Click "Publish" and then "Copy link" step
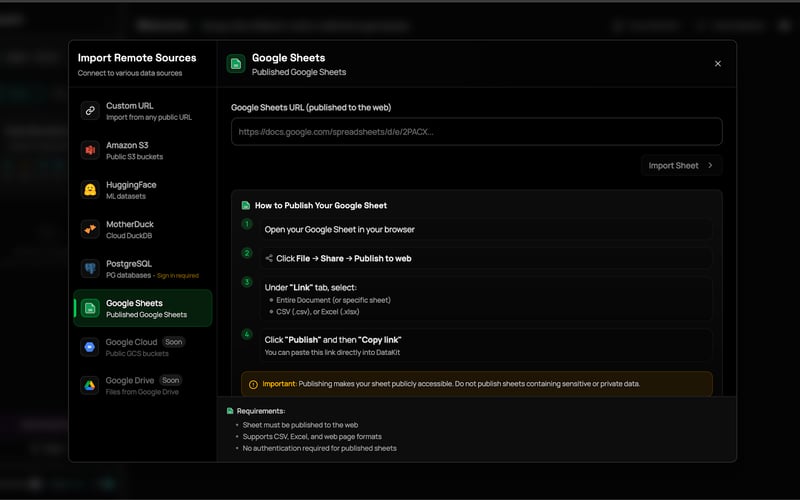 333,340
